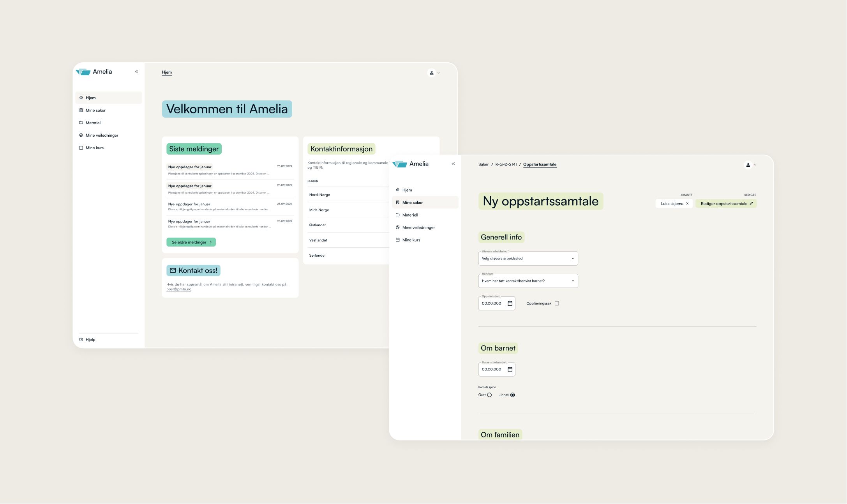This screenshot has height=504, width=847.
Task: Click the Østlandet region row
Action: [x=348, y=225]
